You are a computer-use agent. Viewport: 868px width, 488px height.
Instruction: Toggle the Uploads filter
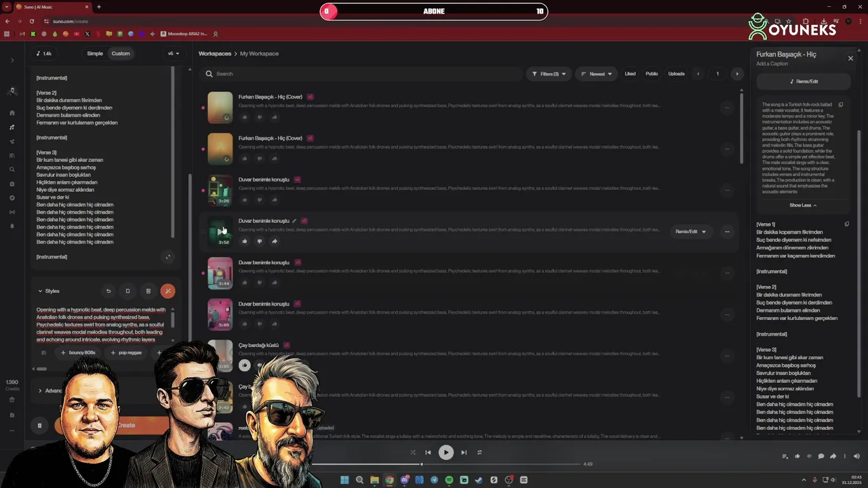tap(676, 74)
